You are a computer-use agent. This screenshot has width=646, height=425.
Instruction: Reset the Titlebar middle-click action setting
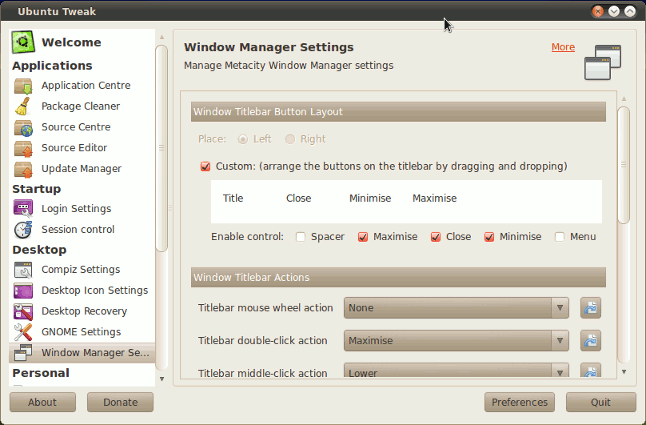[590, 370]
